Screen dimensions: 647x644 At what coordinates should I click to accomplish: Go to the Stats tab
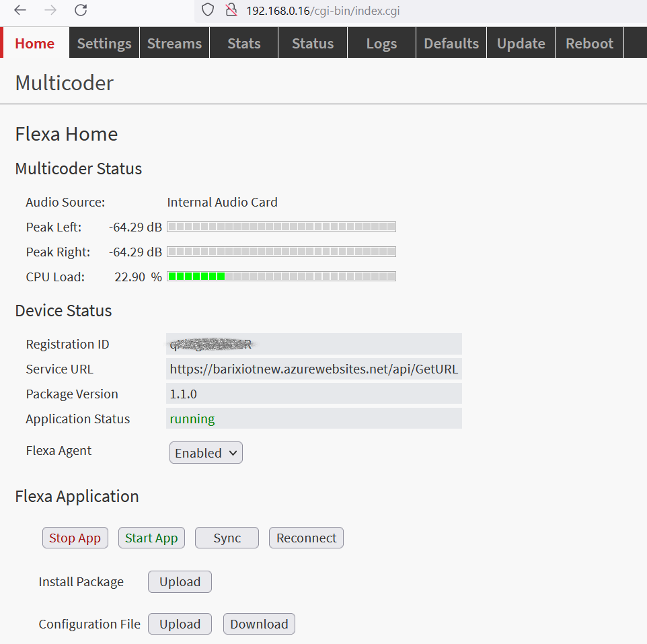click(243, 43)
